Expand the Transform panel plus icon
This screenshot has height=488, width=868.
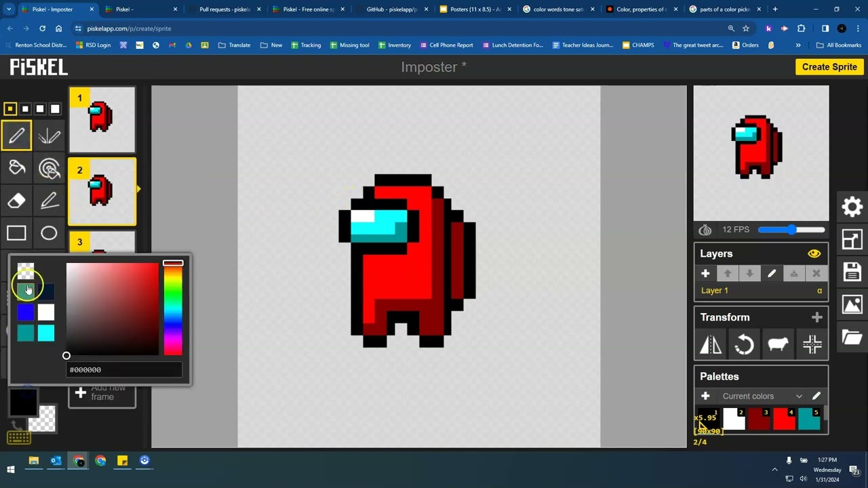(816, 317)
